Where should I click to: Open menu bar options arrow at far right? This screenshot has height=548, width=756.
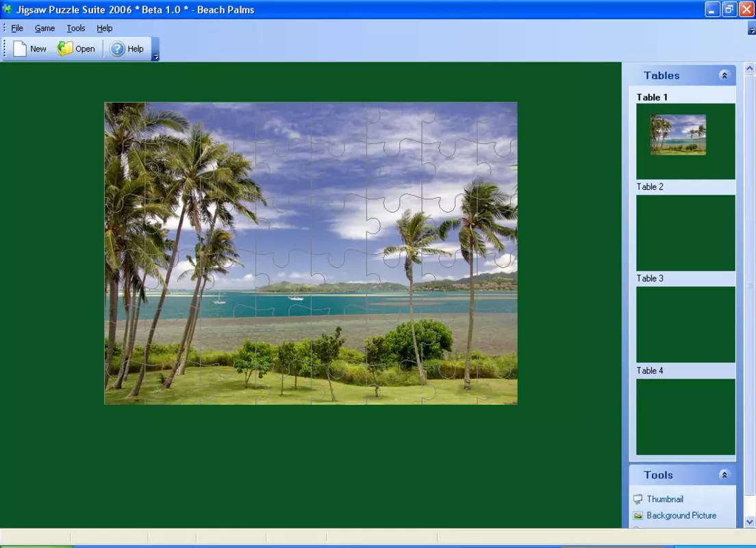point(752,30)
